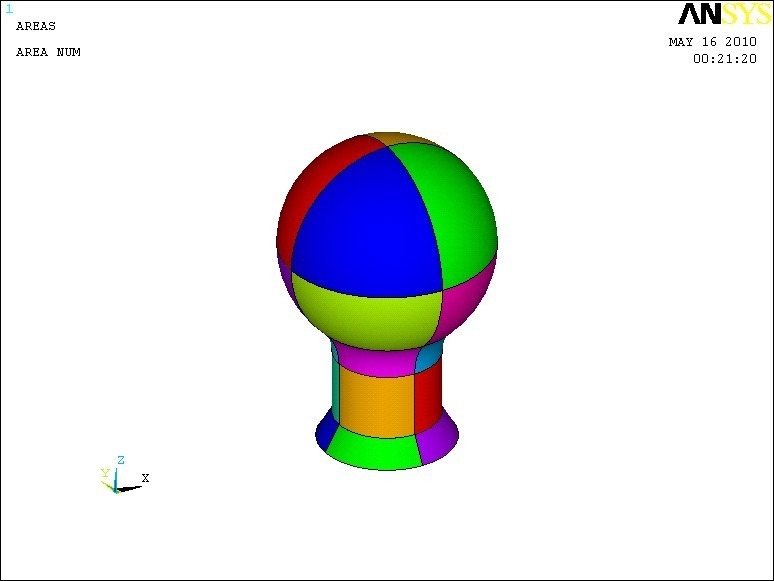
Task: Select the cyan area on the neck
Action: 429,355
